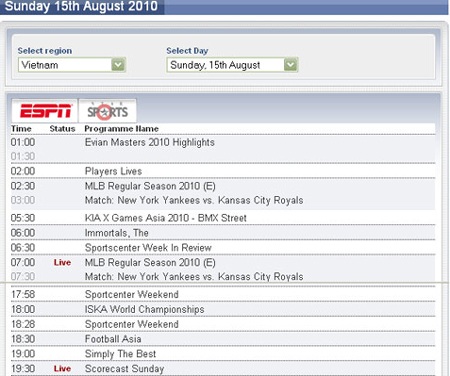Click green arrow on Select region box

click(x=118, y=65)
